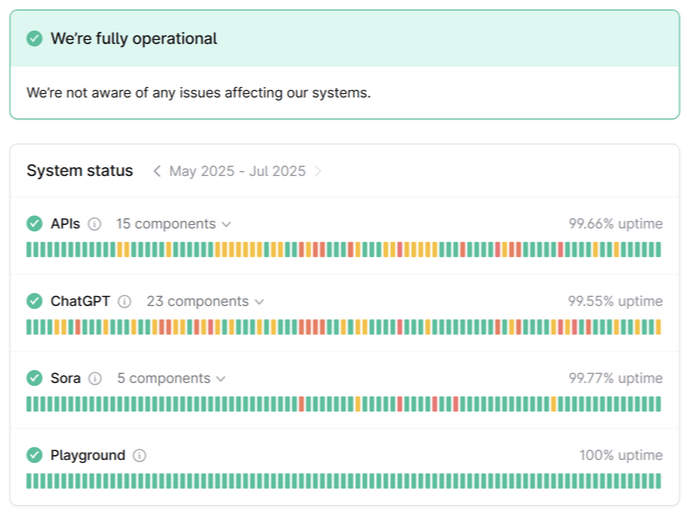Click first yellow bar in Sora uptime timeline
The height and width of the screenshot is (514, 685).
click(358, 404)
